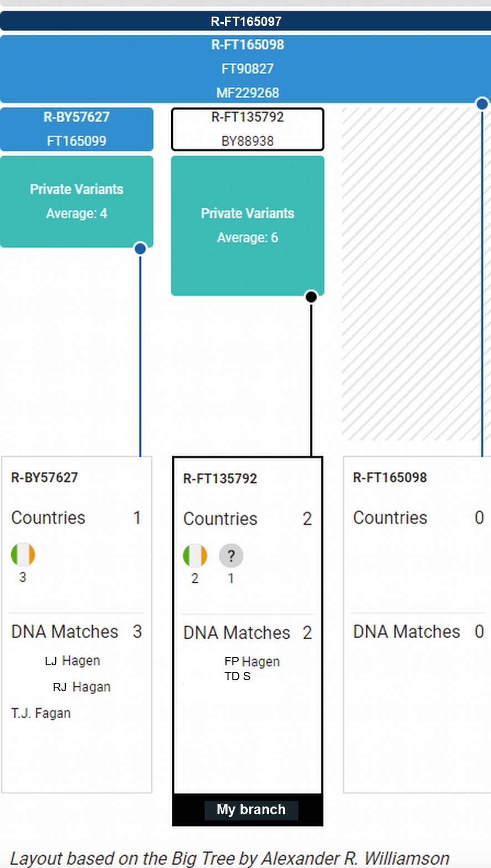Click the Ireland flag under R-FT135792
Viewport: 491px width, 868px height.
tap(195, 556)
